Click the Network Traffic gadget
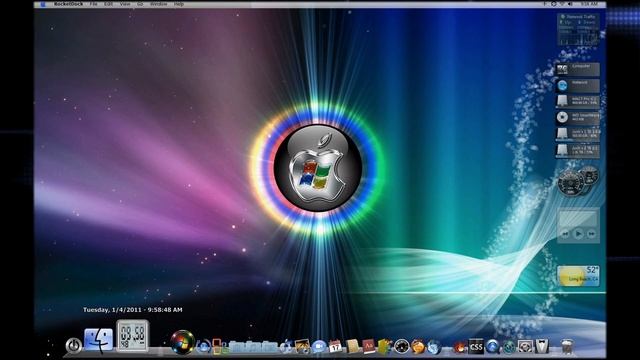 578,29
